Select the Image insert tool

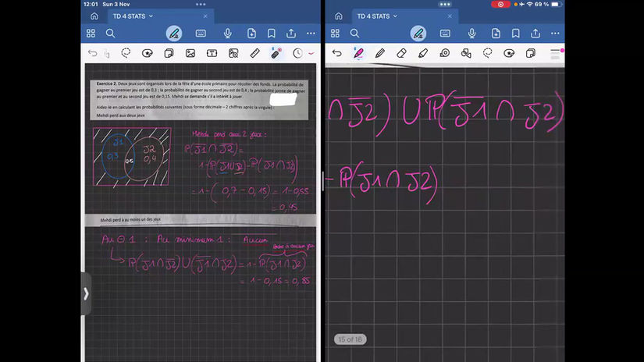coord(190,53)
